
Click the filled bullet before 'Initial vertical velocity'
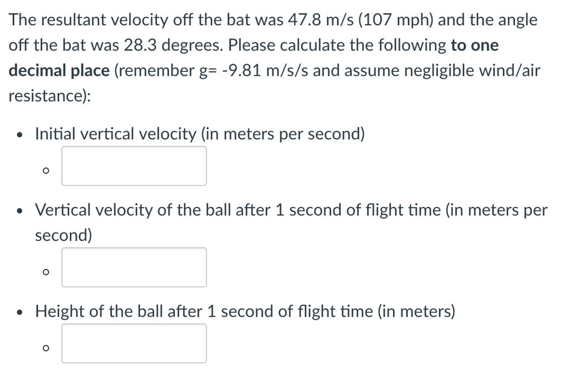coord(20,135)
